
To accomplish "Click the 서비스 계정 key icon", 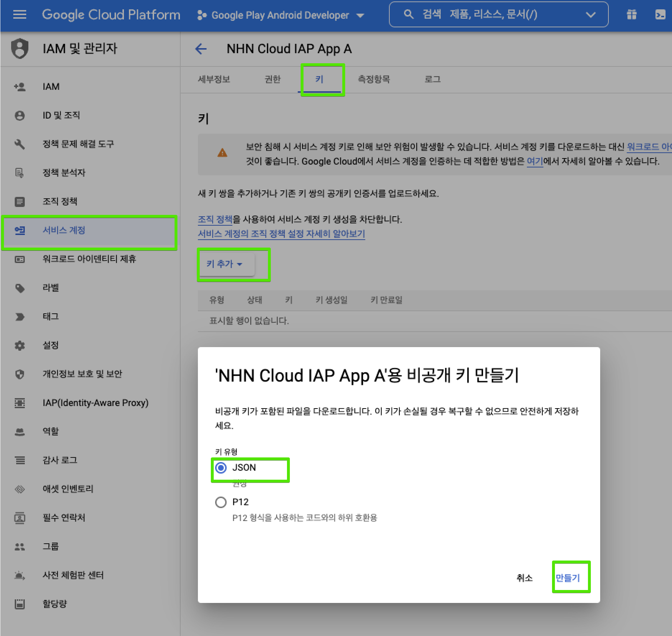I will coord(20,230).
